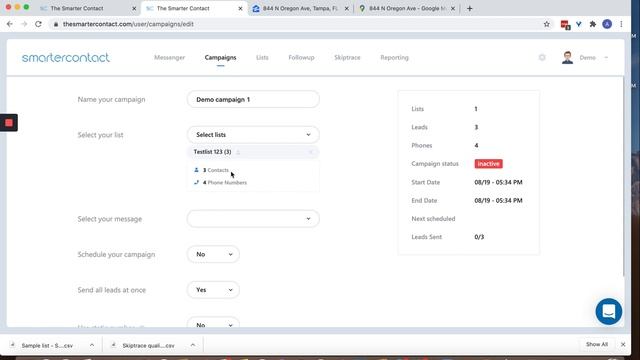Open the partially visible No dropdown at bottom

pyautogui.click(x=213, y=323)
